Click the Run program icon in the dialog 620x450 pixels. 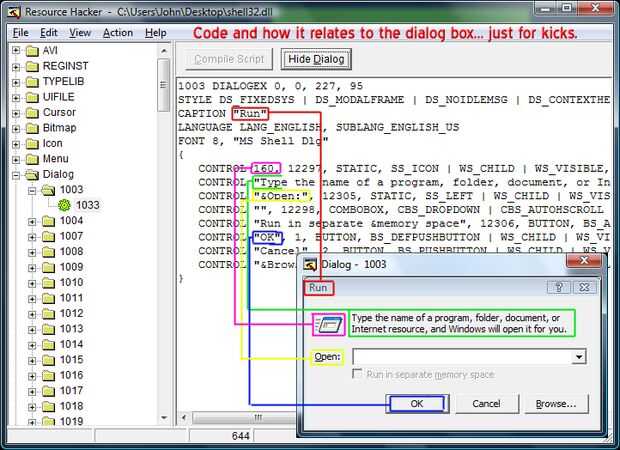click(328, 325)
